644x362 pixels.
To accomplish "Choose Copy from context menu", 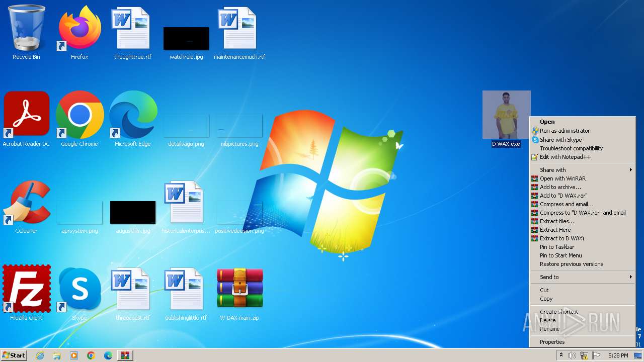I will (583, 299).
